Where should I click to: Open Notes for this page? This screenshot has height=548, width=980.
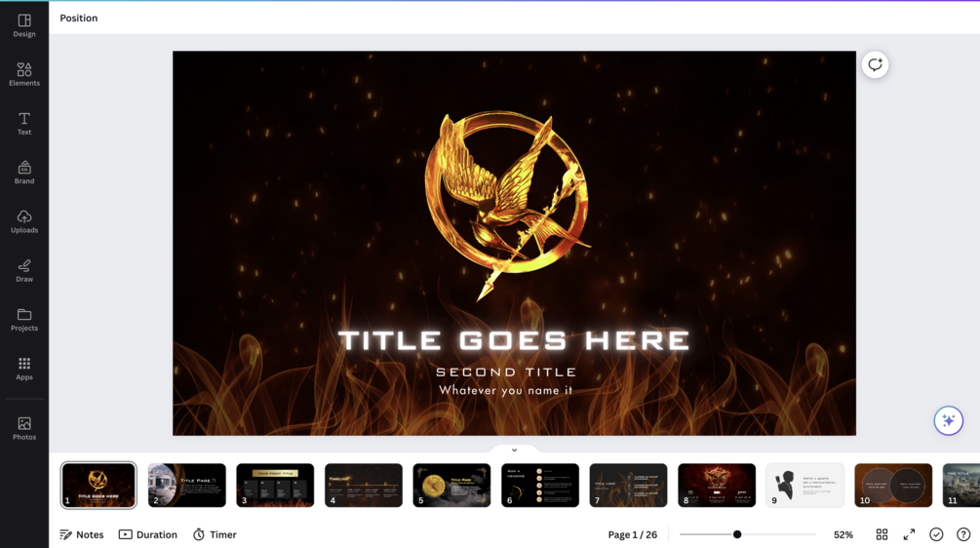click(x=81, y=534)
